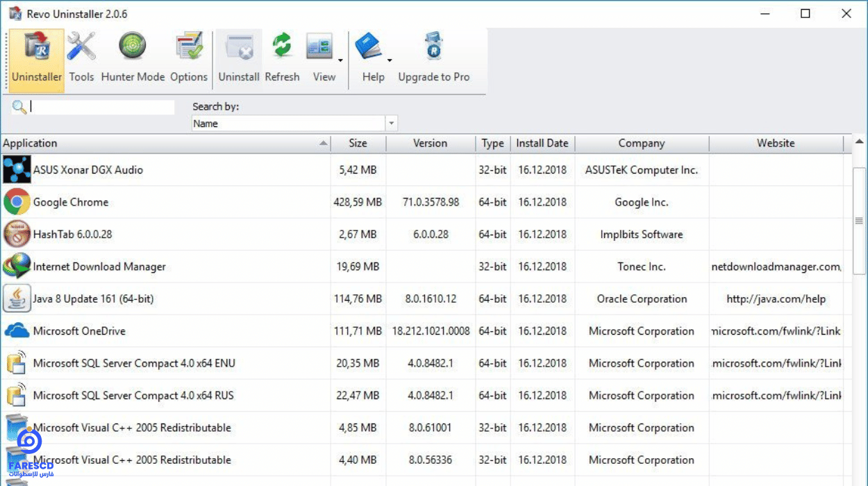
Task: Click the Oracle Corporation company cell
Action: [642, 299]
